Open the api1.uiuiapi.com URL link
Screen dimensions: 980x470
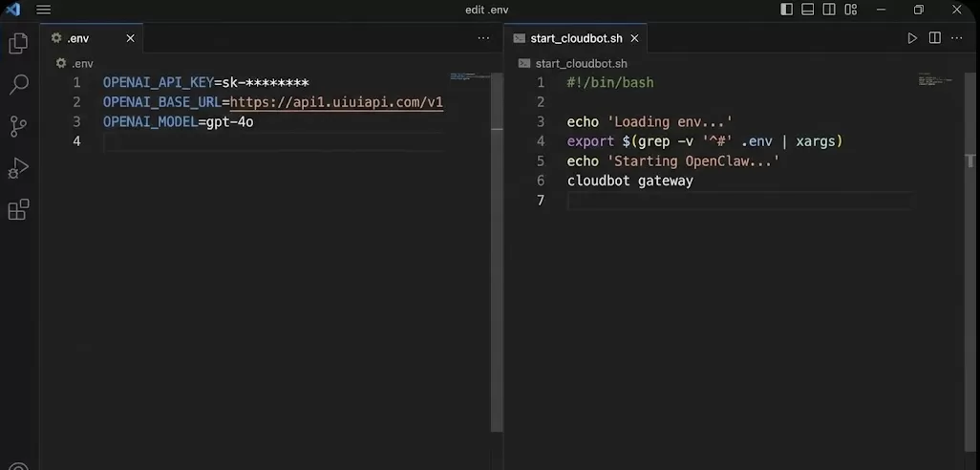pyautogui.click(x=336, y=102)
